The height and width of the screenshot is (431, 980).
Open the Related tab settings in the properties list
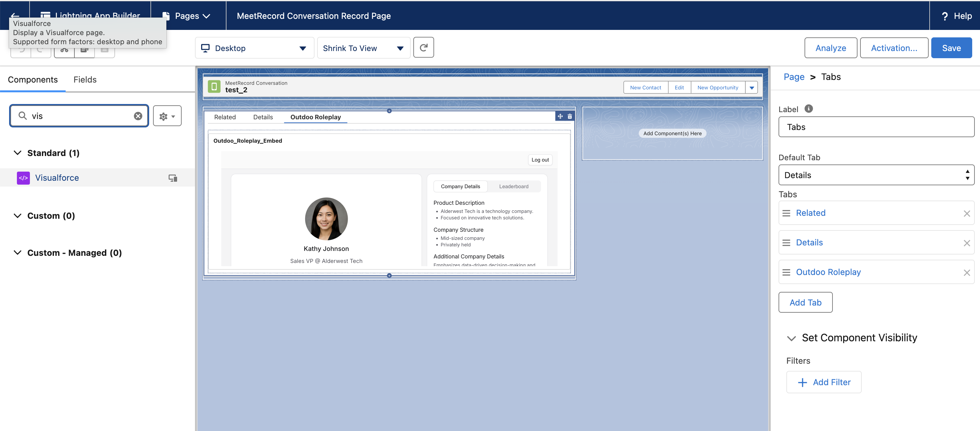click(810, 213)
